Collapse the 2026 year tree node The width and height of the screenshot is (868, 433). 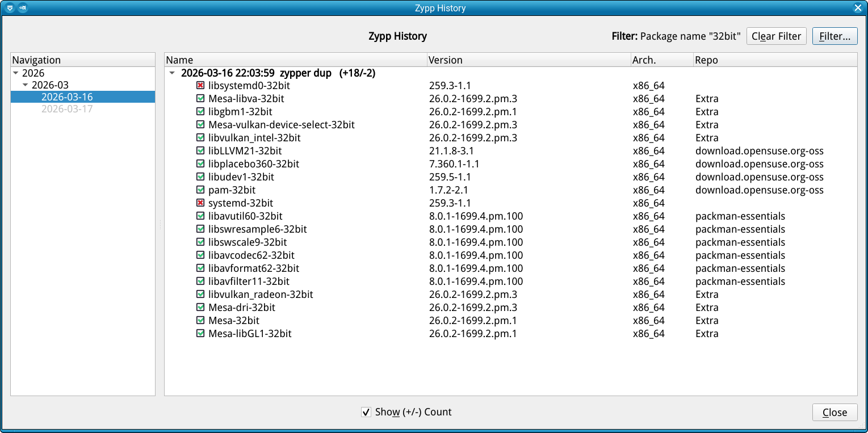click(x=16, y=73)
